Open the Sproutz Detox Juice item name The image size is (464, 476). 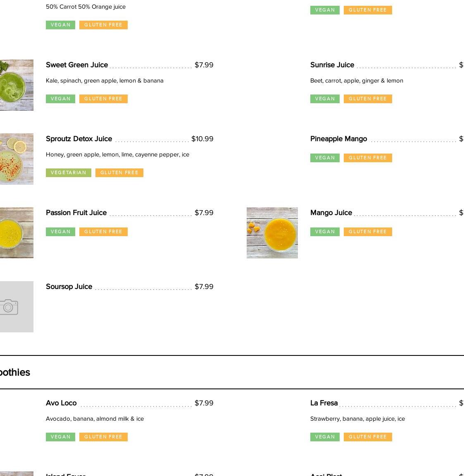coord(79,139)
